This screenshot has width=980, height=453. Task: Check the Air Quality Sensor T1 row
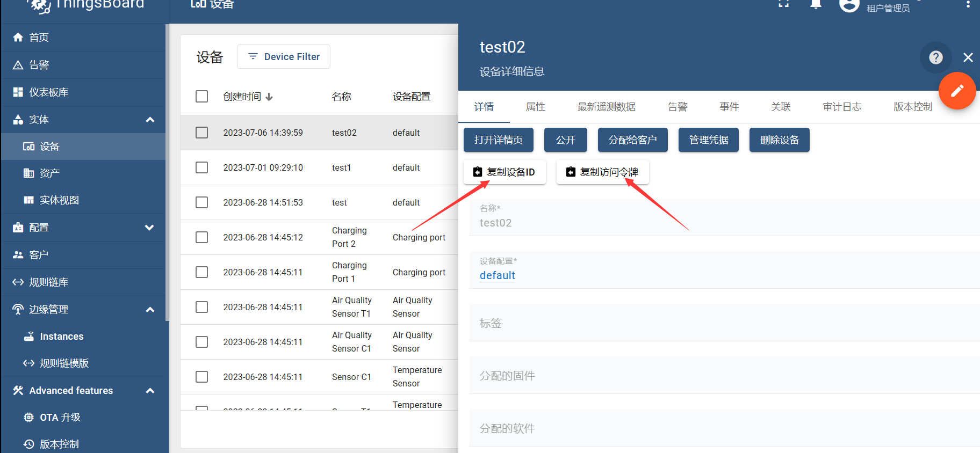(x=202, y=307)
